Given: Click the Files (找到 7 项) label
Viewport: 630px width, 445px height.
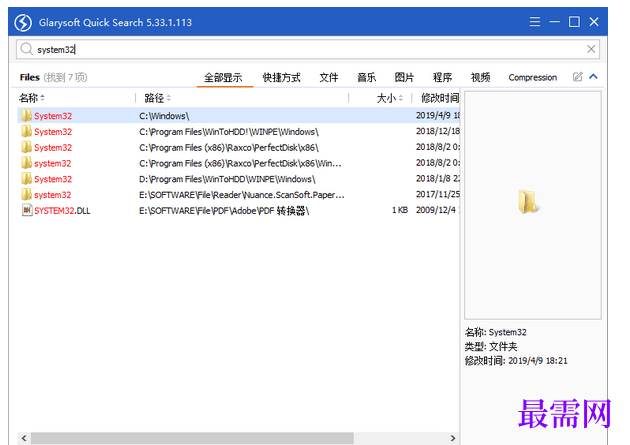Looking at the screenshot, I should (53, 77).
